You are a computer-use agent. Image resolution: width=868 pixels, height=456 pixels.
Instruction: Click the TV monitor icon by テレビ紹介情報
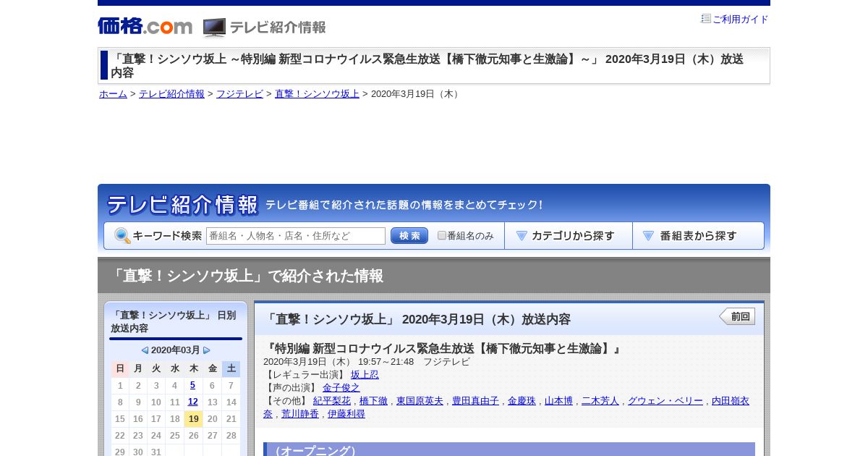click(214, 28)
